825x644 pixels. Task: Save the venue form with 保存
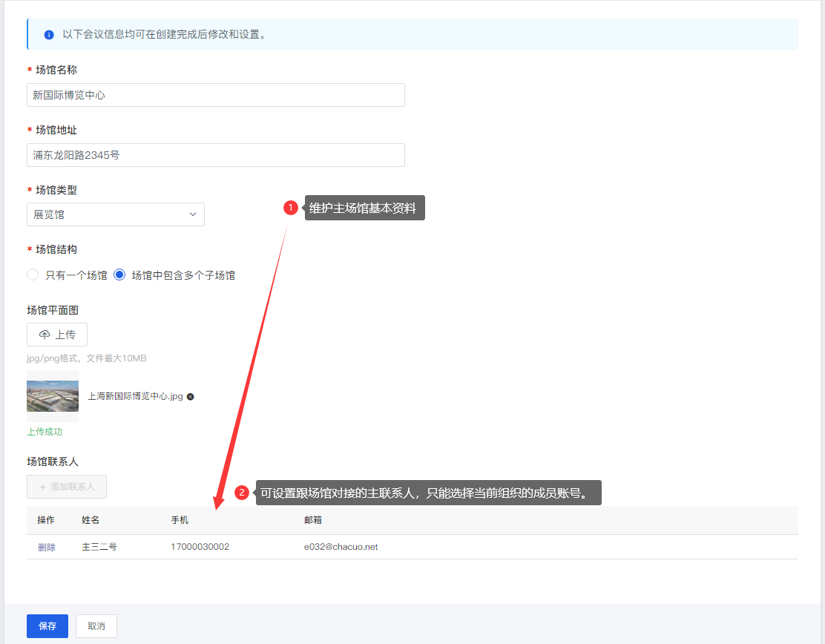click(47, 626)
